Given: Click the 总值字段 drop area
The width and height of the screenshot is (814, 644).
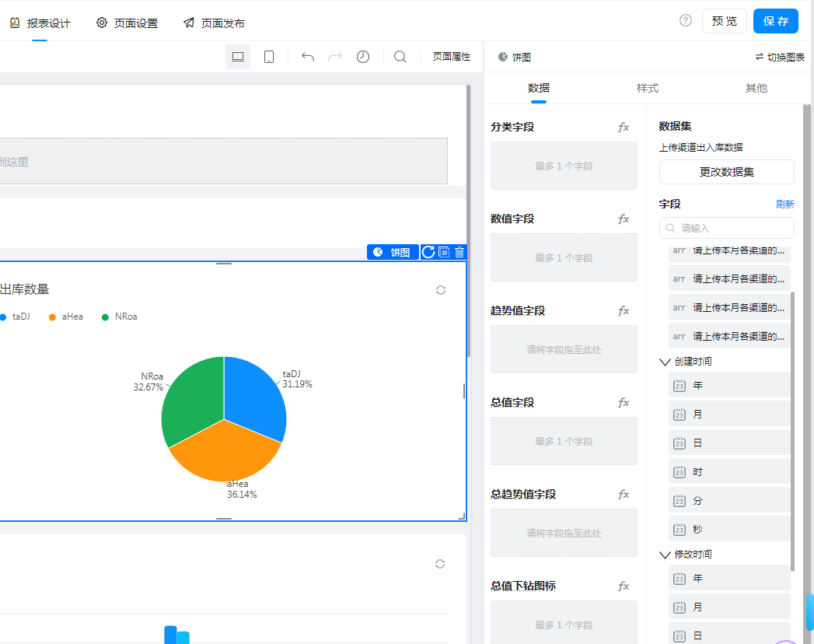Looking at the screenshot, I should (564, 442).
